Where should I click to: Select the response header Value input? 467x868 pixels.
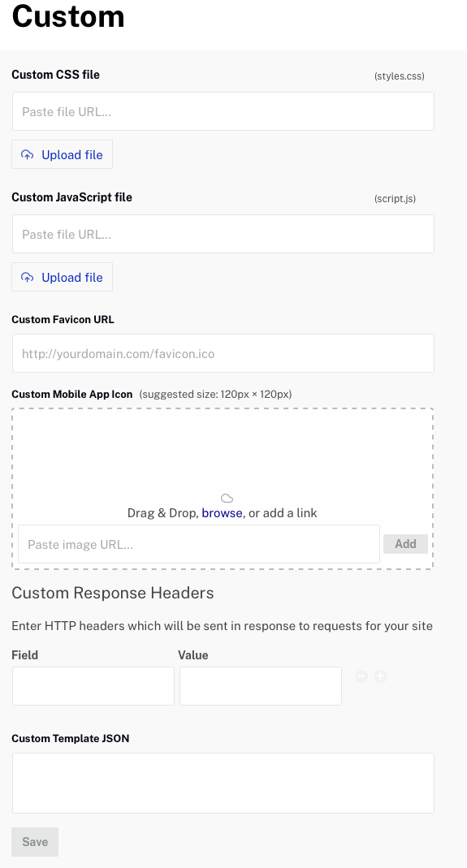[261, 686]
